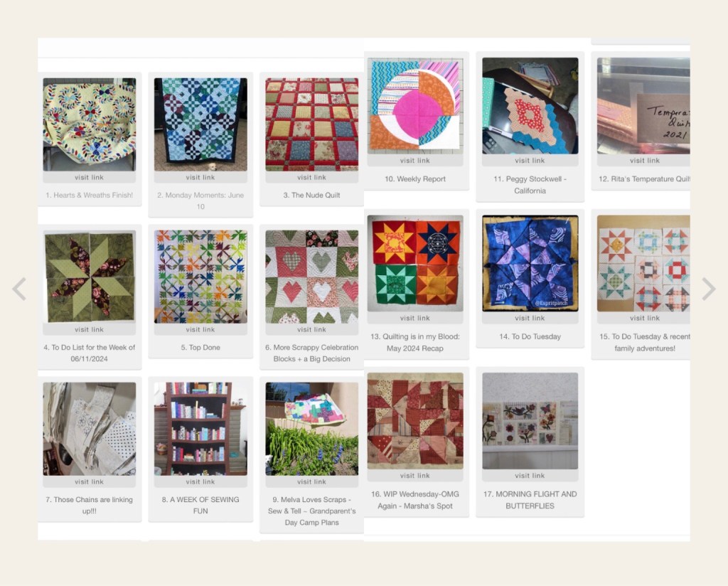This screenshot has width=728, height=586.
Task: Click visit link under Weekly Report
Action: point(415,161)
